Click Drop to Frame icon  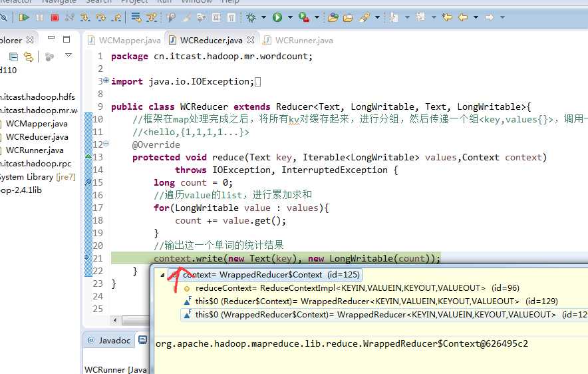click(136, 17)
